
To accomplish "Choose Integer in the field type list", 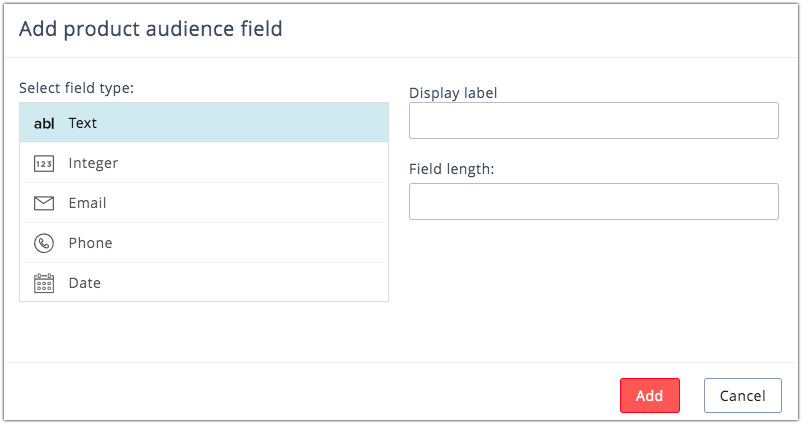I will click(x=93, y=163).
